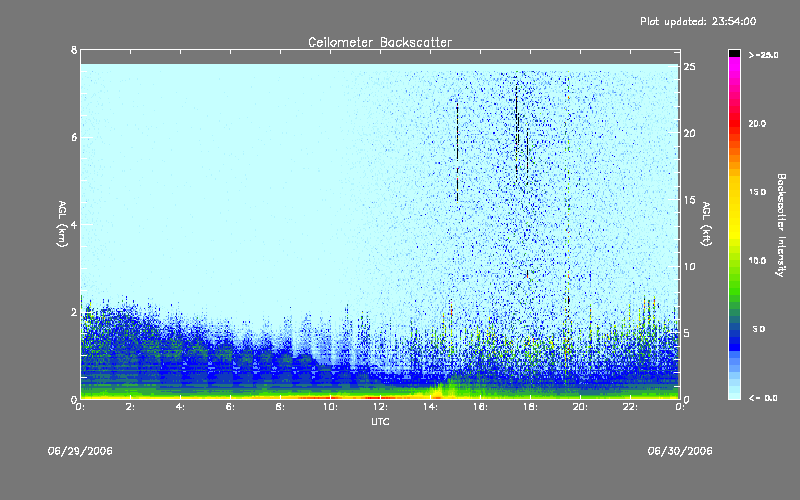Click the 'Ceilometer Backscatter' chart title
This screenshot has height=500, width=800.
[380, 42]
